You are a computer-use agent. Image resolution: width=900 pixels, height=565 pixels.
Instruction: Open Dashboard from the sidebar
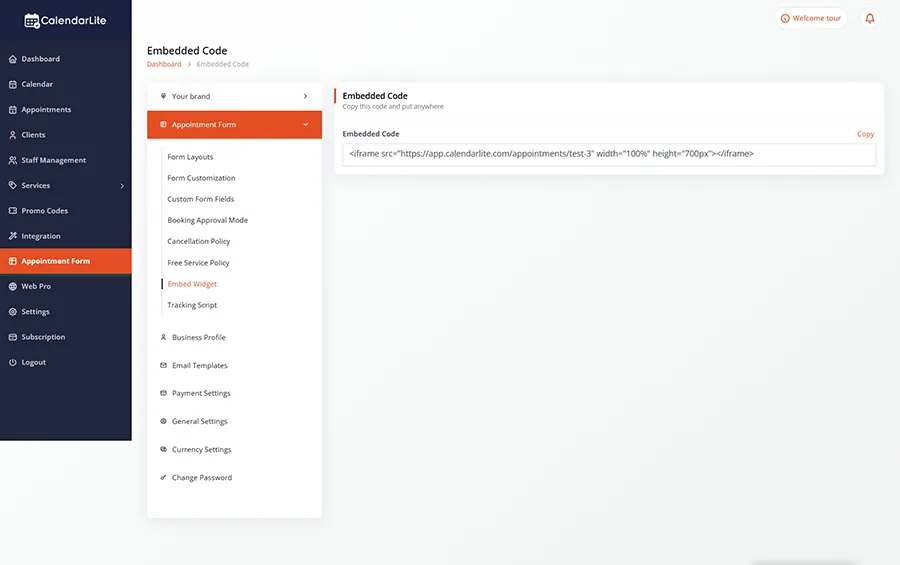click(x=41, y=59)
